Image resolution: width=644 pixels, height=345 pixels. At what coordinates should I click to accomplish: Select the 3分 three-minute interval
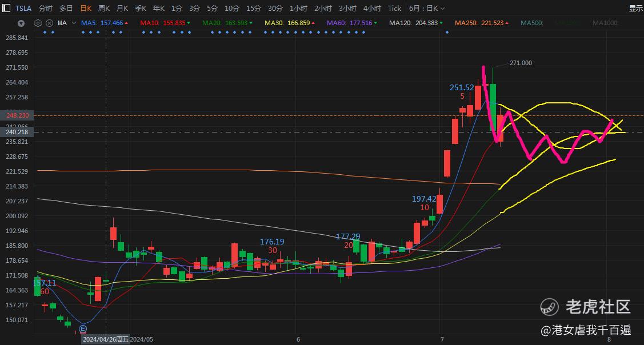[x=195, y=8]
